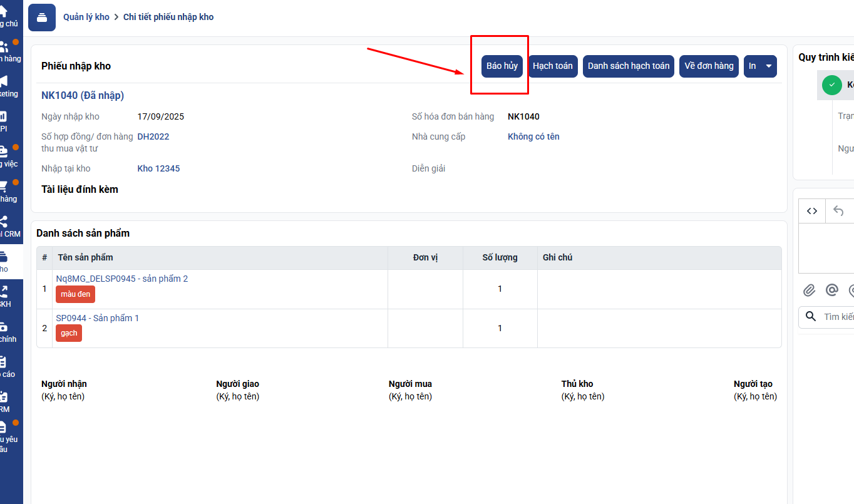This screenshot has width=854, height=504.
Task: Click the warehouse icon beside the breadcrumb
Action: click(42, 18)
